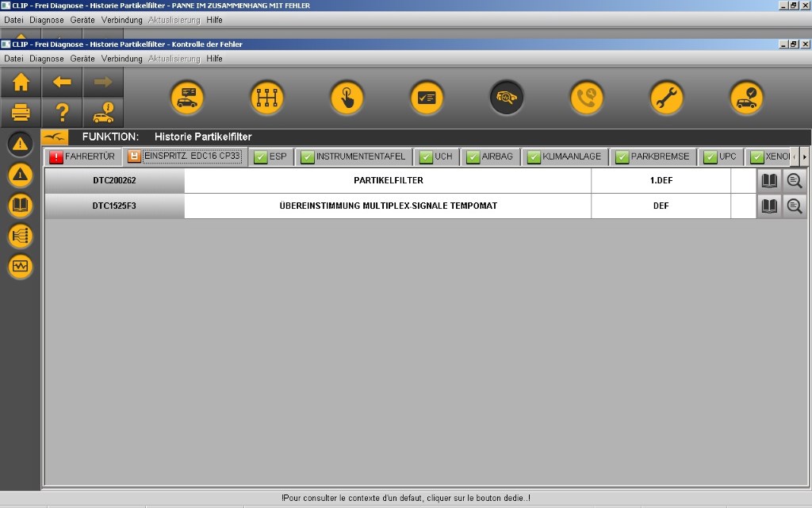Open the oscilloscope waveform sidebar icon

pyautogui.click(x=21, y=266)
